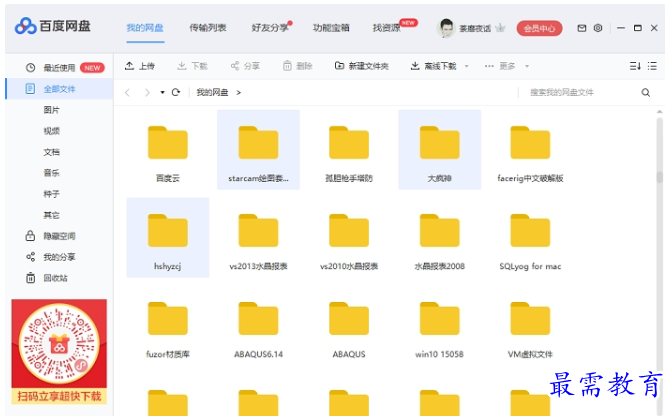Viewport: 671px width, 416px height.
Task: Open the 孤胆枪手塔防 folder
Action: point(349,149)
